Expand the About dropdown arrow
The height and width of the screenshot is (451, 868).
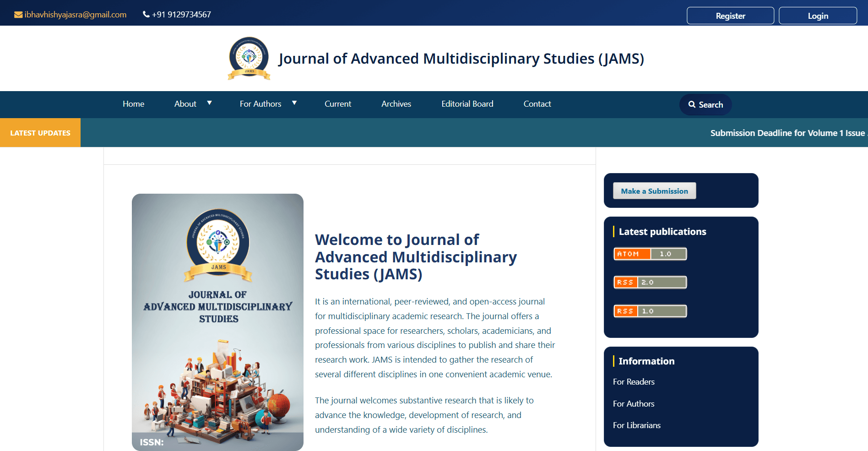[209, 103]
